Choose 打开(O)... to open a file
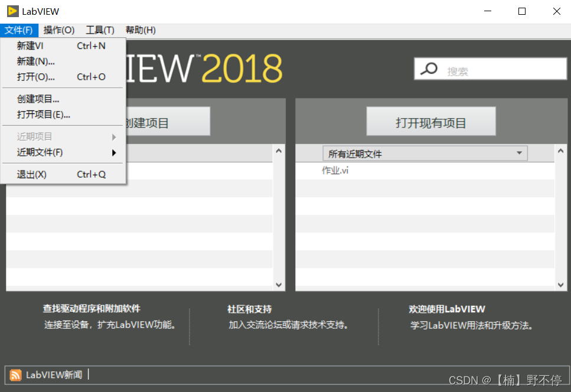Image resolution: width=571 pixels, height=392 pixels. [35, 77]
